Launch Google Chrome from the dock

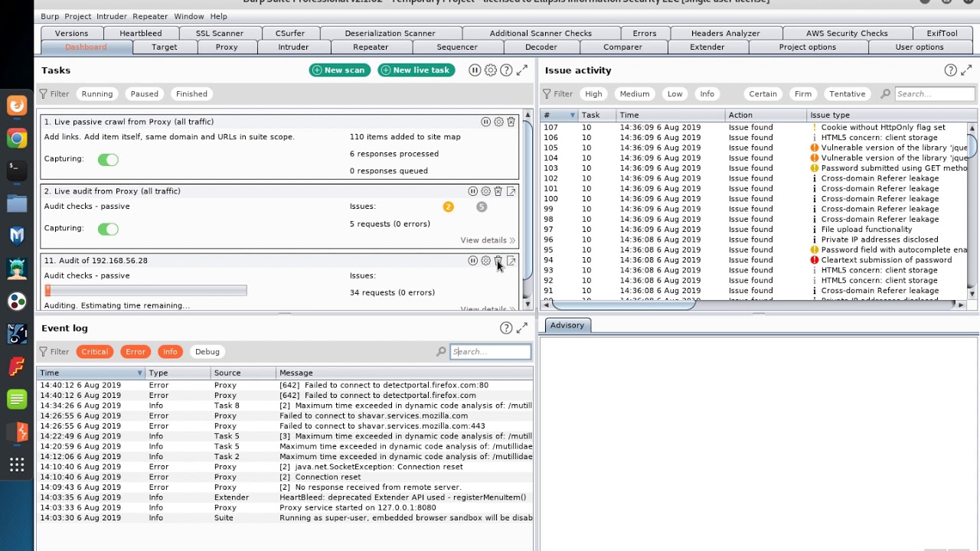(17, 139)
